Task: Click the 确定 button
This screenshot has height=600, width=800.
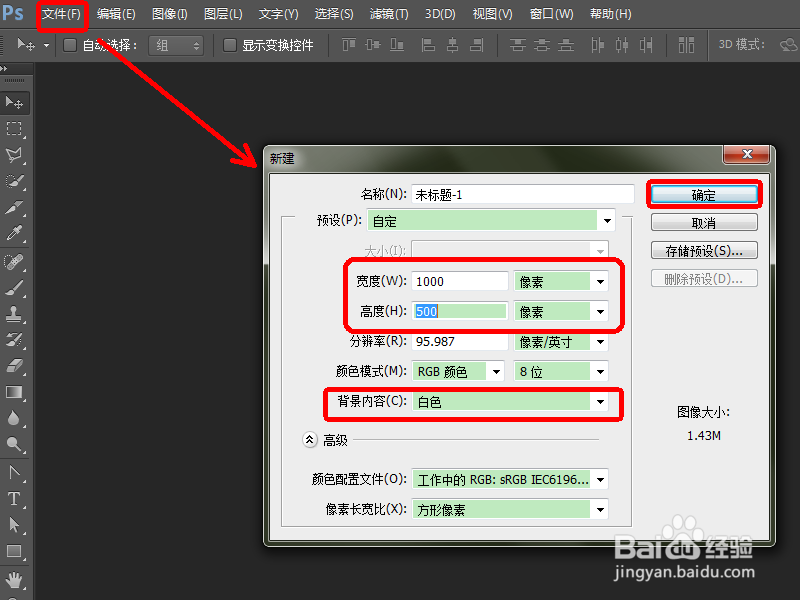Action: coord(704,195)
